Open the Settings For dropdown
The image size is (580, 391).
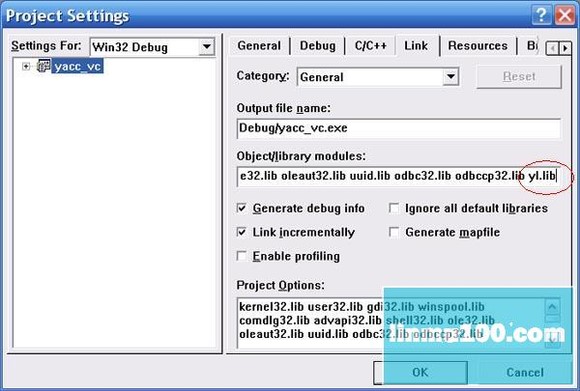(x=207, y=47)
